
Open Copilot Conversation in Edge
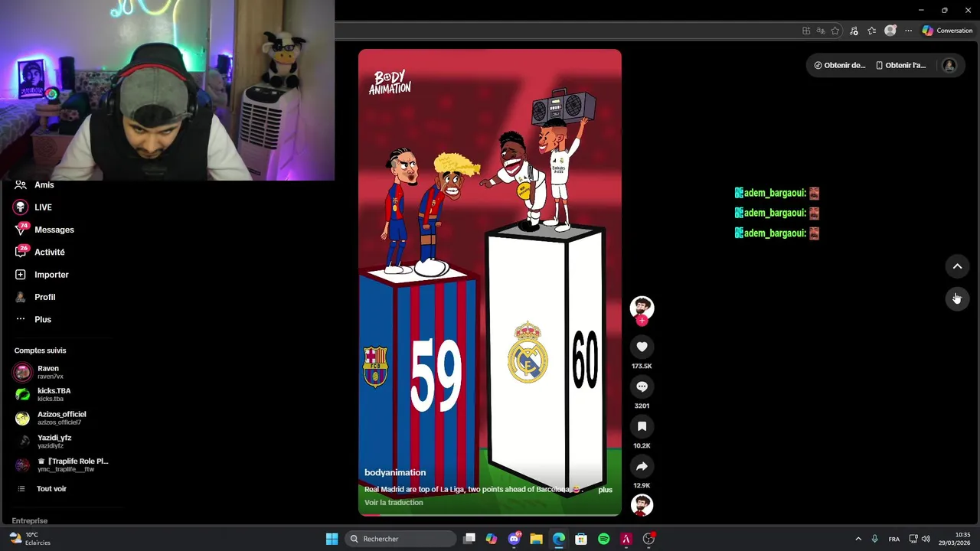[947, 31]
